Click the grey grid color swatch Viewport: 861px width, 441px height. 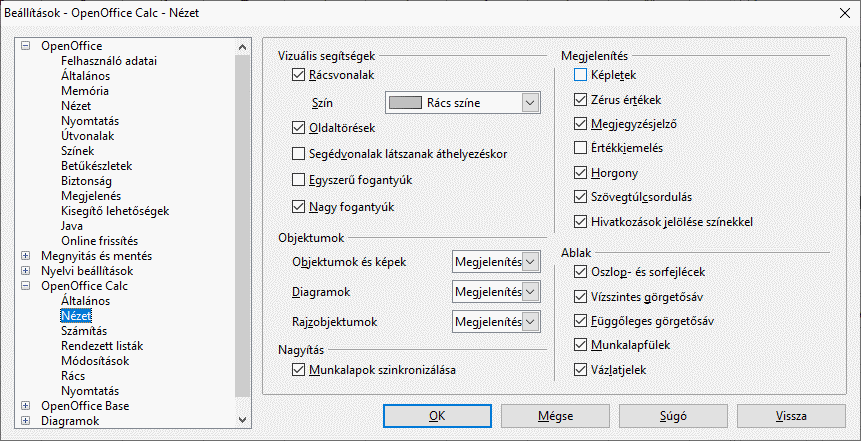(x=405, y=102)
